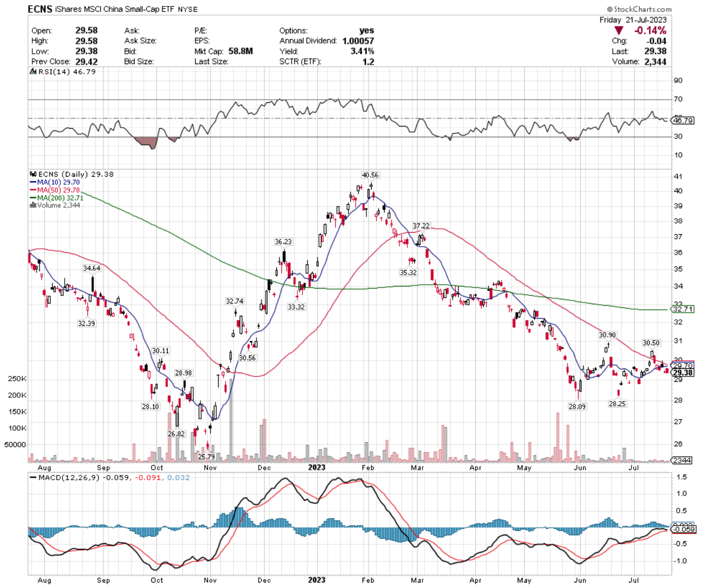The height and width of the screenshot is (588, 708).
Task: Click the Yield value 3.41%
Action: (x=362, y=51)
